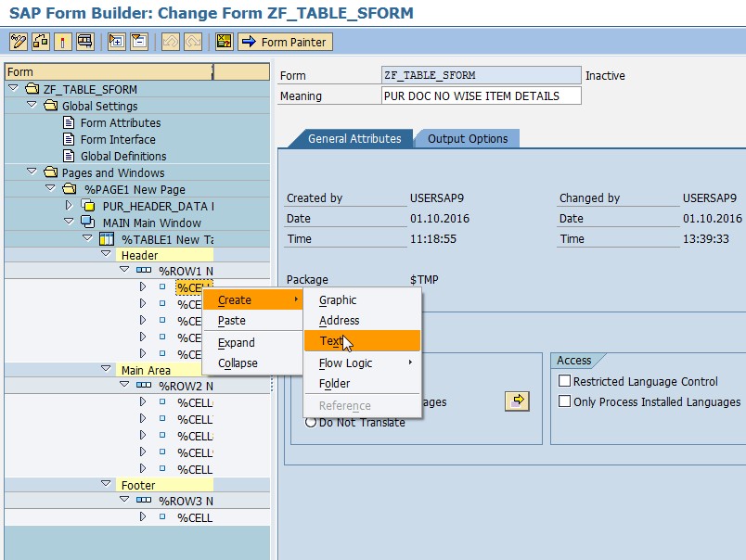Viewport: 746px width, 560px height.
Task: Click the Global Settings folder icon
Action: point(50,106)
